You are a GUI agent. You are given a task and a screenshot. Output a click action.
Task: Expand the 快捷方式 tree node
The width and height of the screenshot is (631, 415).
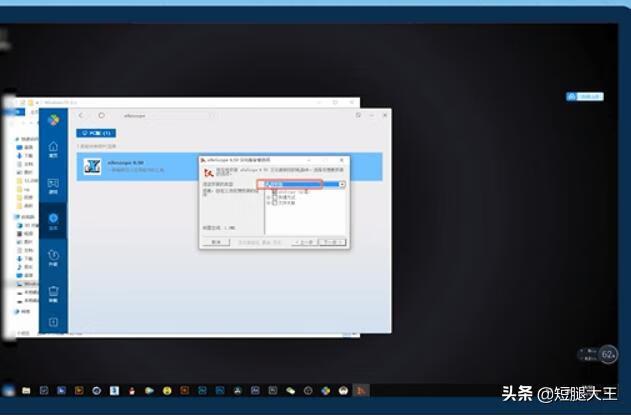(268, 198)
